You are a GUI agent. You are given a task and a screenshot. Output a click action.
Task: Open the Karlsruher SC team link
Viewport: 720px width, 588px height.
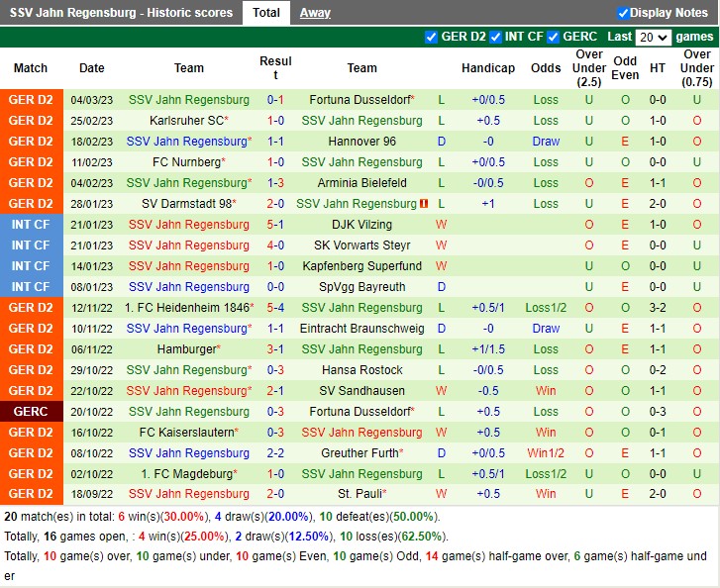pos(186,120)
